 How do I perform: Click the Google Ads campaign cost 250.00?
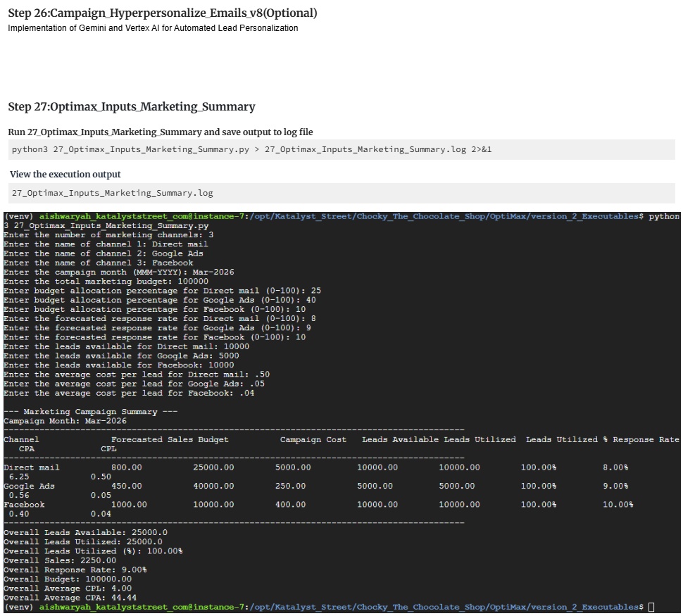(x=291, y=486)
